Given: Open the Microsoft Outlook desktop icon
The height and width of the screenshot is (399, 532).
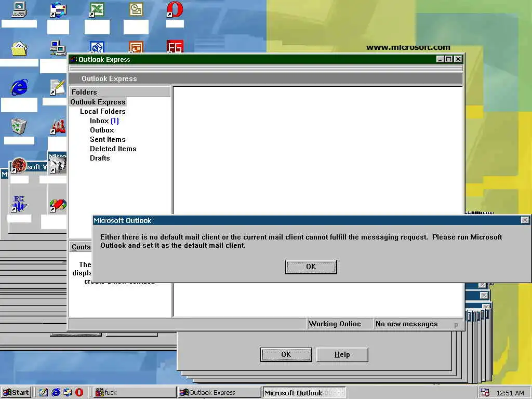Looking at the screenshot, I should pyautogui.click(x=136, y=9).
